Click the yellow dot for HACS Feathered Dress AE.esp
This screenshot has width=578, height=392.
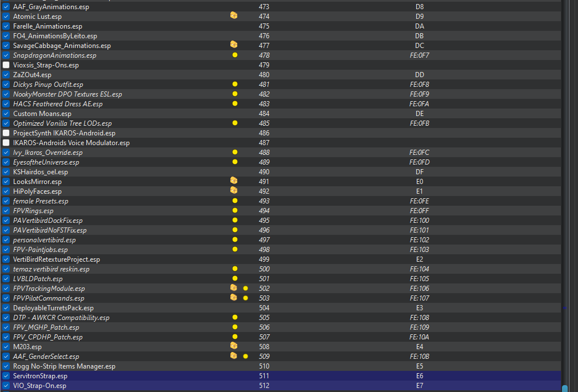pos(235,104)
